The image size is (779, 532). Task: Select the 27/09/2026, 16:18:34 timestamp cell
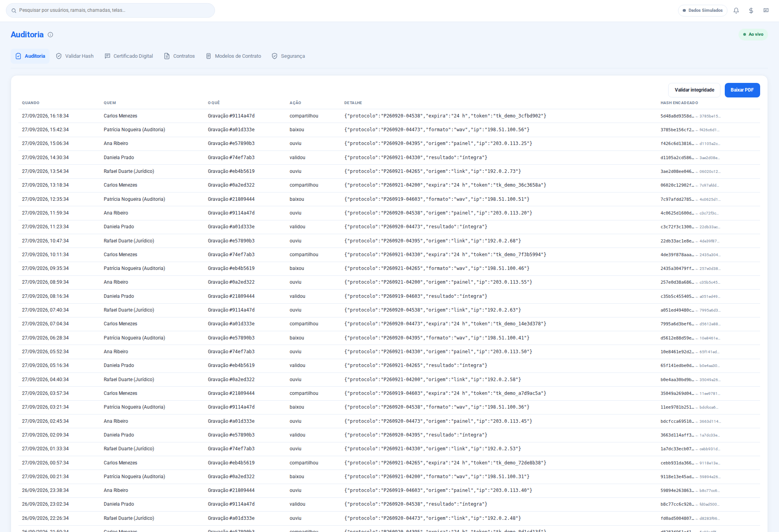tap(45, 116)
